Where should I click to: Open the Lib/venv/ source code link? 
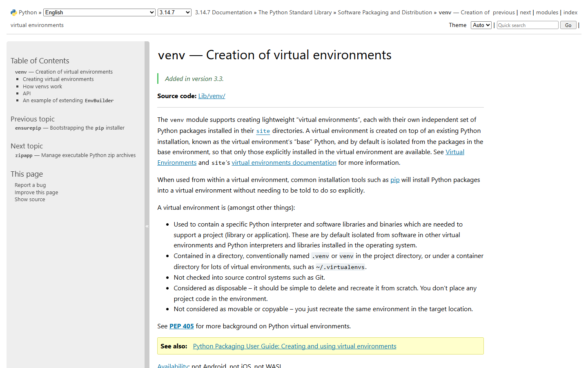click(x=212, y=96)
